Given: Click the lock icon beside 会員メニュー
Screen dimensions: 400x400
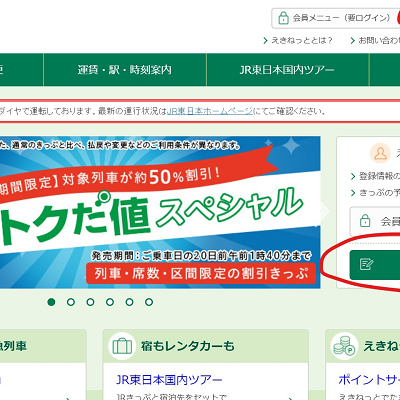Looking at the screenshot, I should [283, 18].
